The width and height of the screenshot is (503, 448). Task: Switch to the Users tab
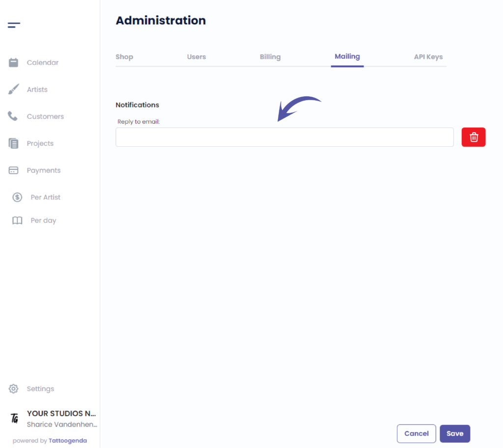click(x=196, y=57)
